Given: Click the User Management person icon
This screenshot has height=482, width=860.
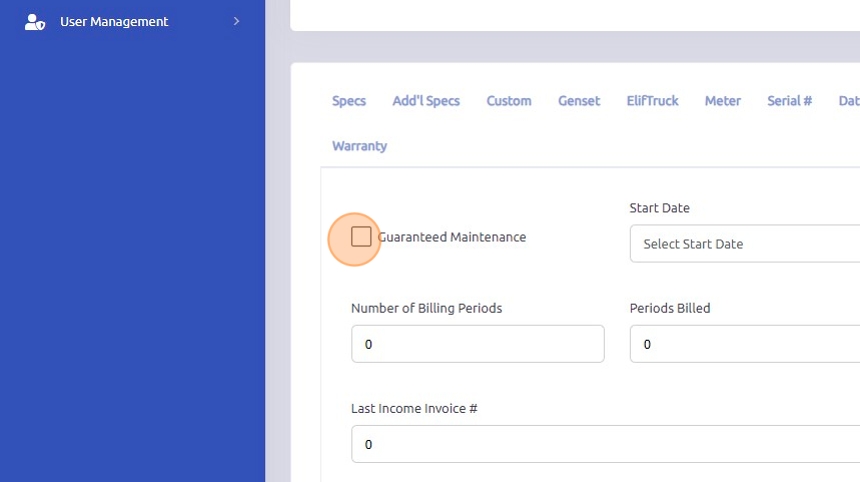Looking at the screenshot, I should [x=35, y=21].
